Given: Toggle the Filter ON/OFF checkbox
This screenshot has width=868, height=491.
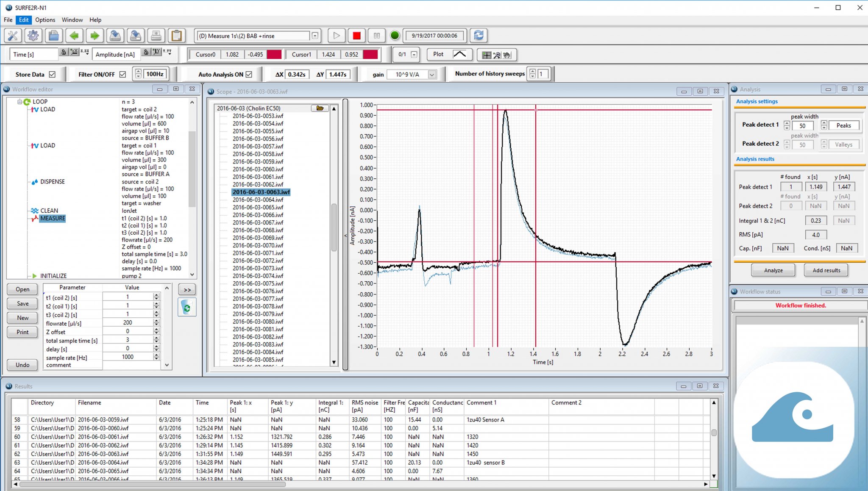Looking at the screenshot, I should pyautogui.click(x=123, y=75).
